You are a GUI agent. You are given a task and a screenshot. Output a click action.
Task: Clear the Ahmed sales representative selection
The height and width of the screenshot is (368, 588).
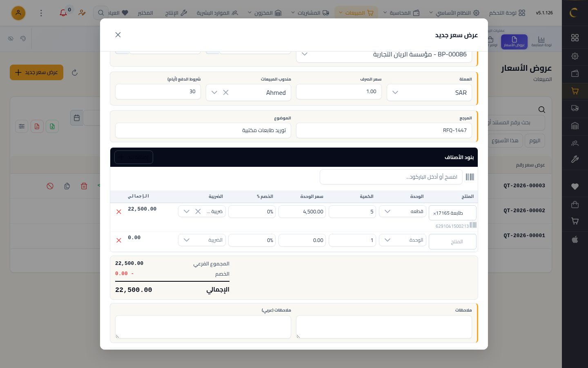(x=226, y=92)
